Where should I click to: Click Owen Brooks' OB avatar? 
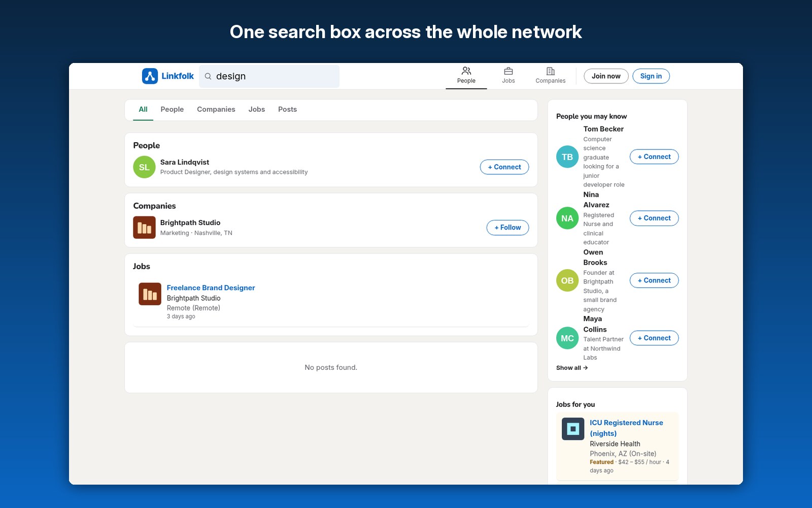567,280
